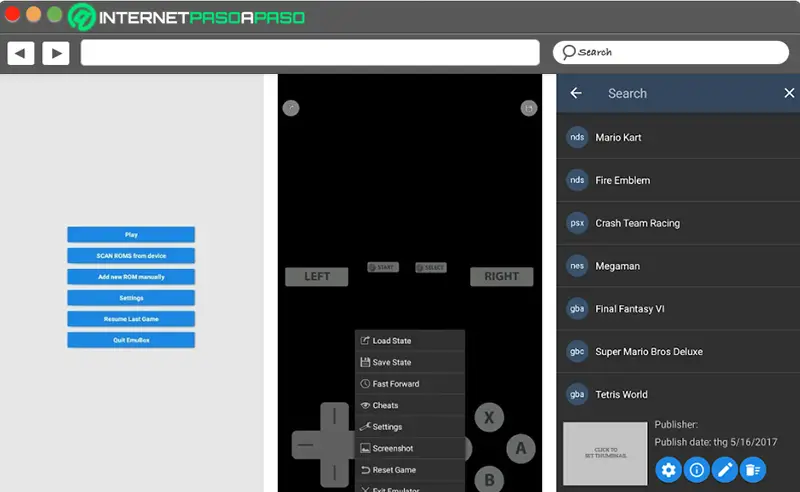Click the emulator top-left round icon

click(291, 108)
